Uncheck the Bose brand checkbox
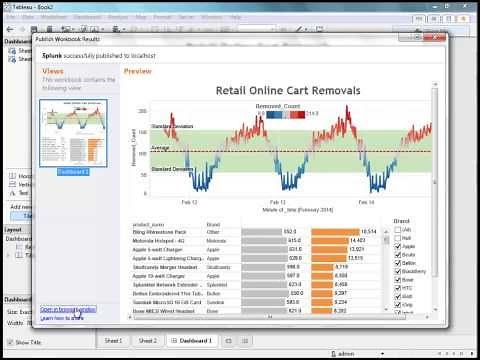Screen dimensions: 480x360 pyautogui.click(x=397, y=280)
